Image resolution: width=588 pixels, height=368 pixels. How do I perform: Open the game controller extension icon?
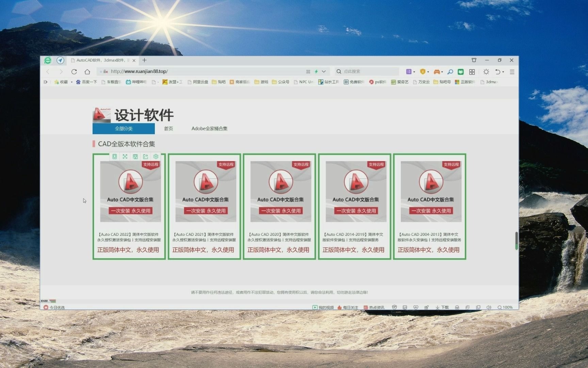click(437, 72)
